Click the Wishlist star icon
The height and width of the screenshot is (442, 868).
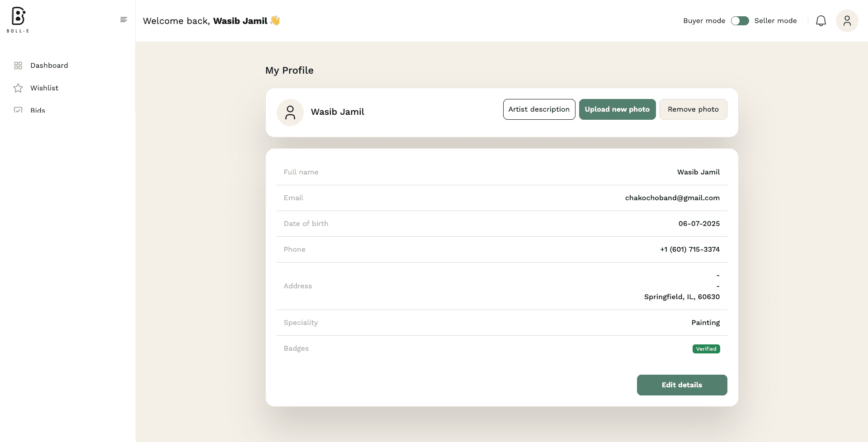(x=18, y=88)
